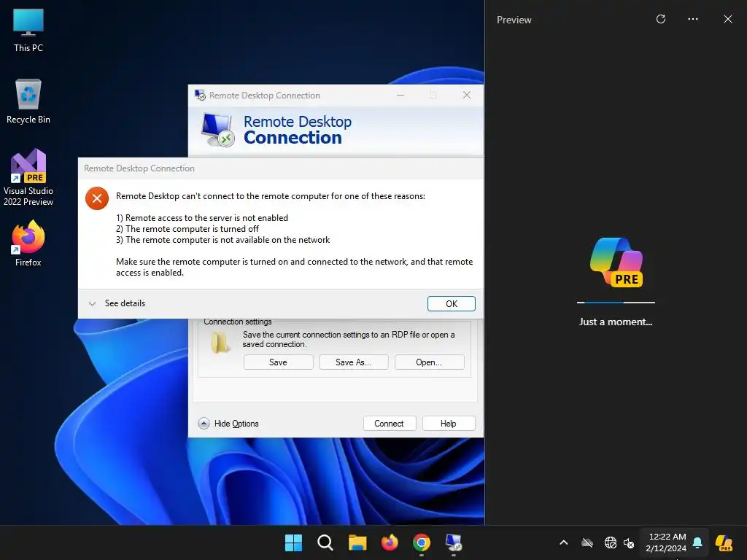The image size is (747, 560).
Task: Click the Copilot loading progress bar
Action: (x=616, y=303)
